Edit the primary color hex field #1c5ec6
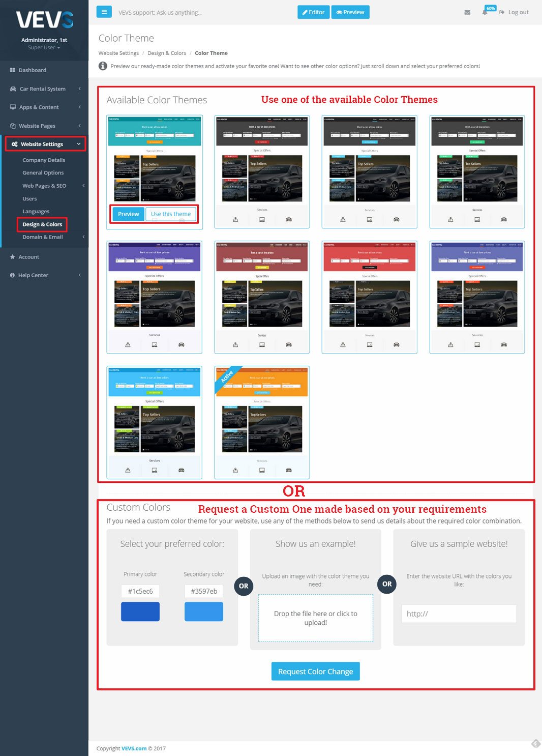Viewport: 542px width, 756px height. [x=140, y=591]
